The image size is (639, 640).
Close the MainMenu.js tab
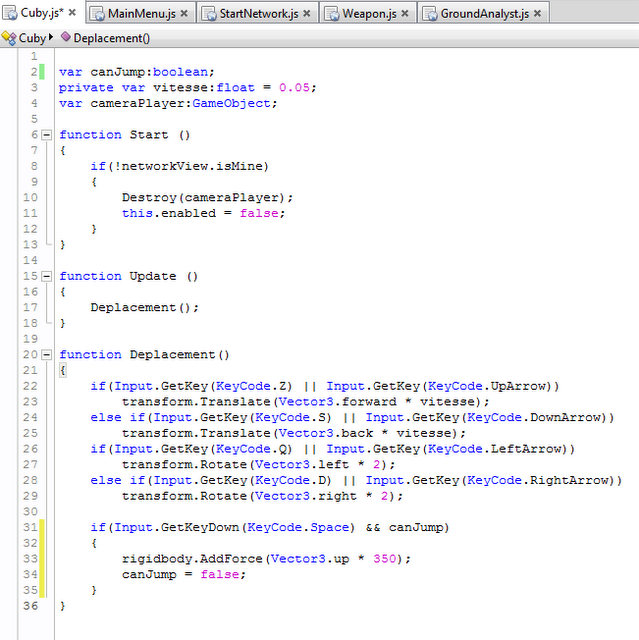(184, 13)
